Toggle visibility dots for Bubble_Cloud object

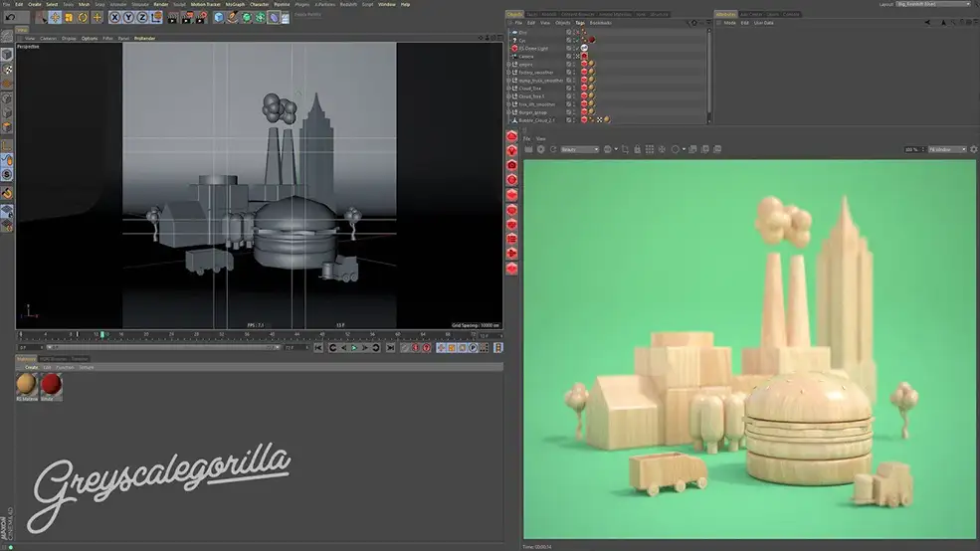(574, 120)
